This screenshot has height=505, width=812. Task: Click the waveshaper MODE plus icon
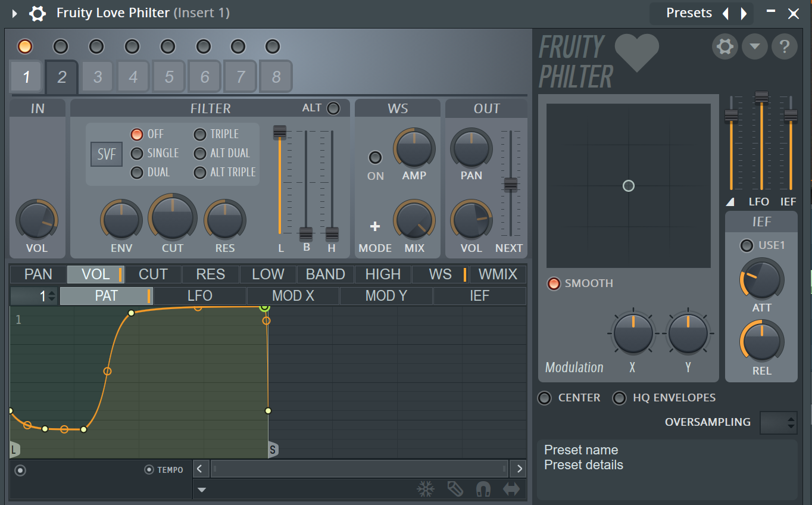click(x=375, y=226)
